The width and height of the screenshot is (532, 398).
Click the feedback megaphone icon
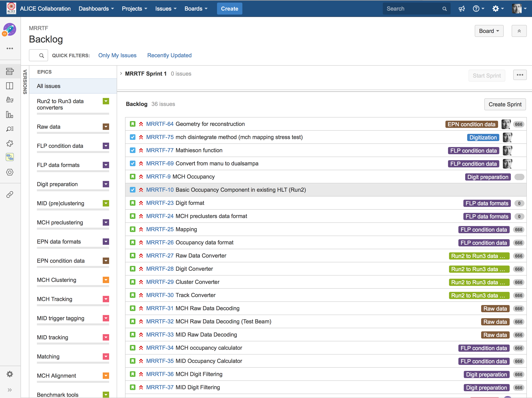tap(462, 9)
